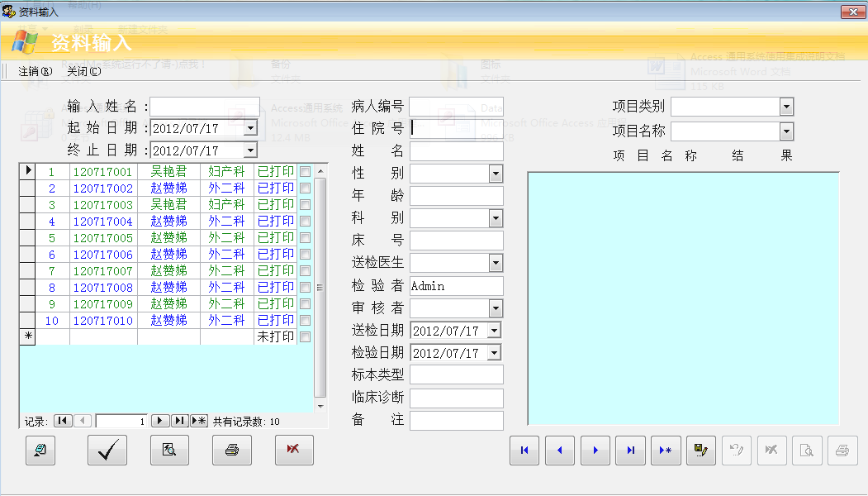
Task: Click the 未打印 cell in the new row
Action: click(x=276, y=337)
